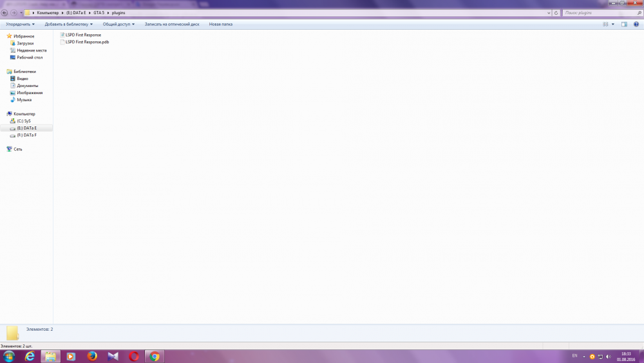
Task: Launch Firefox from the taskbar
Action: point(92,357)
